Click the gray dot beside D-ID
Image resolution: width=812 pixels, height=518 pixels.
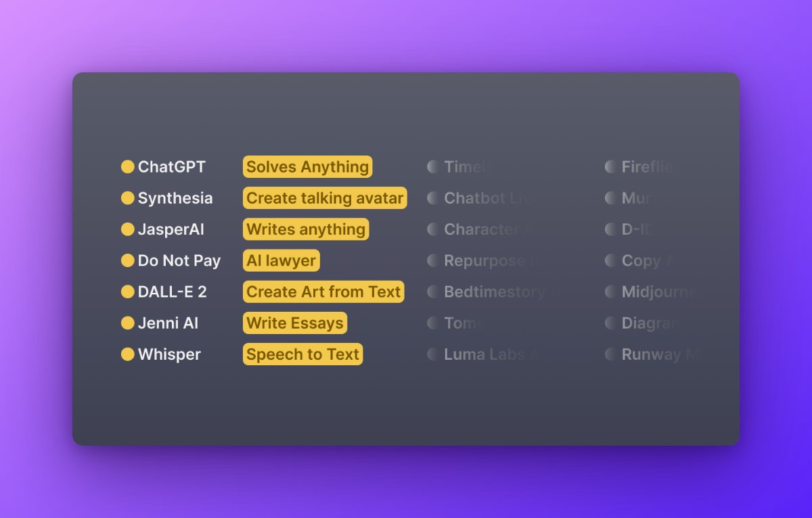[x=610, y=229]
